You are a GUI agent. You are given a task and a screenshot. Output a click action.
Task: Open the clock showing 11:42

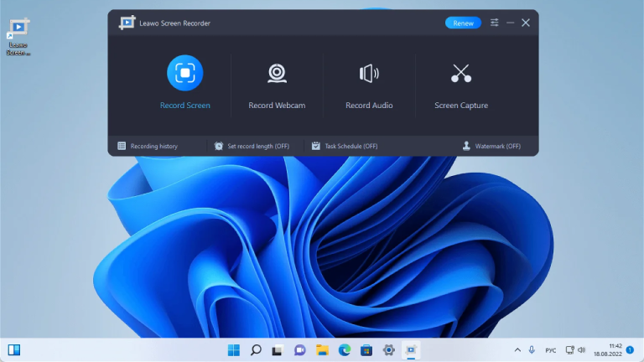pyautogui.click(x=607, y=350)
